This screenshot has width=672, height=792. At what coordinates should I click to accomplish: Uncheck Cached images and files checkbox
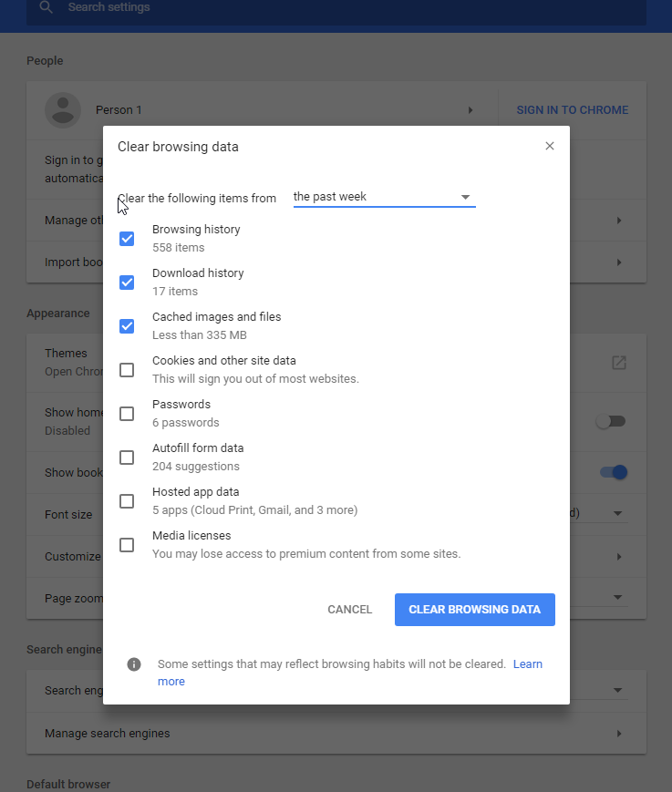127,326
